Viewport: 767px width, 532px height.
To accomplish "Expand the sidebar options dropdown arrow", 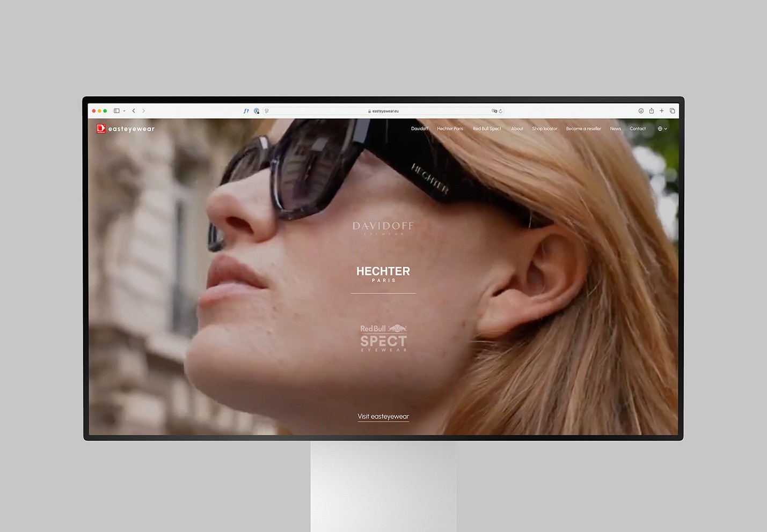I will point(125,111).
